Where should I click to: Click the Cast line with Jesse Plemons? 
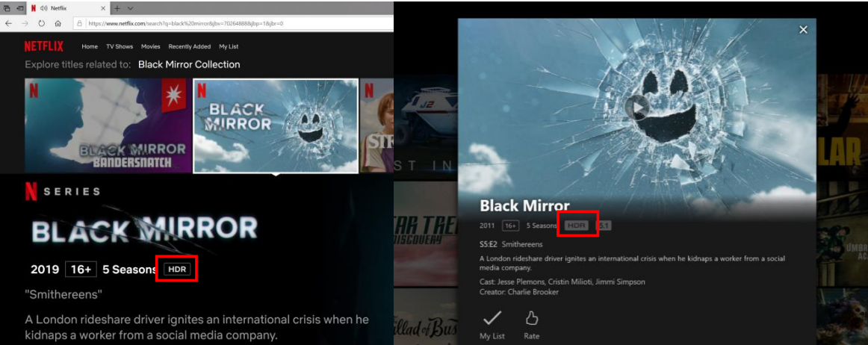[x=562, y=282]
